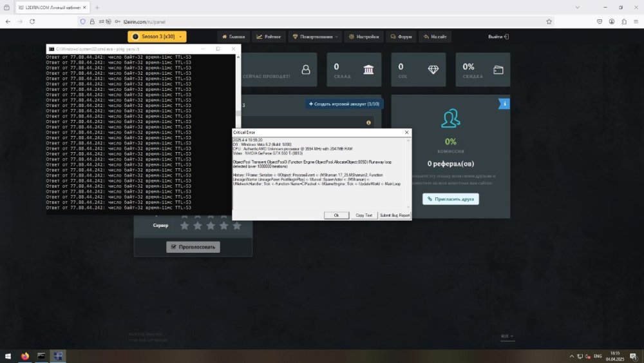The image size is (644, 363).
Task: Open the RUS language selector
Action: pos(508,336)
